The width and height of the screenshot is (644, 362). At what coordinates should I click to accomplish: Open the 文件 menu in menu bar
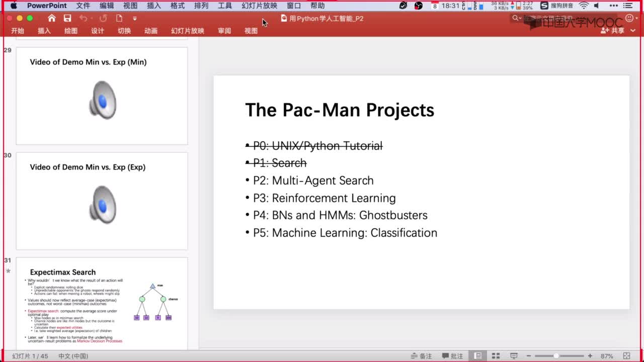(83, 6)
